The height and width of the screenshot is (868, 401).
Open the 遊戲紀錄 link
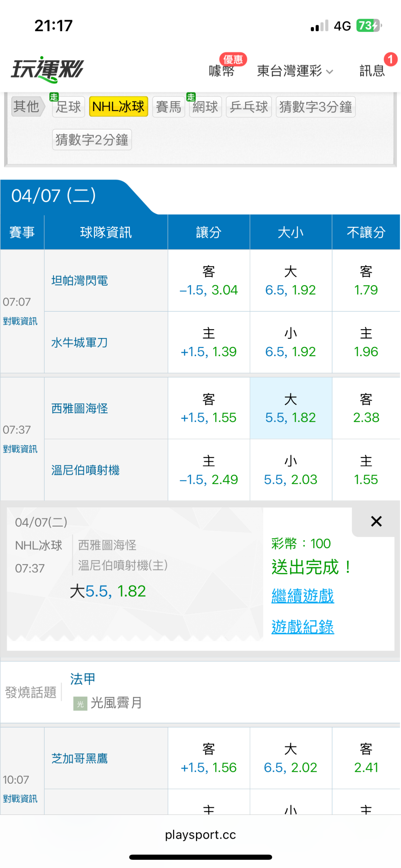click(x=303, y=627)
